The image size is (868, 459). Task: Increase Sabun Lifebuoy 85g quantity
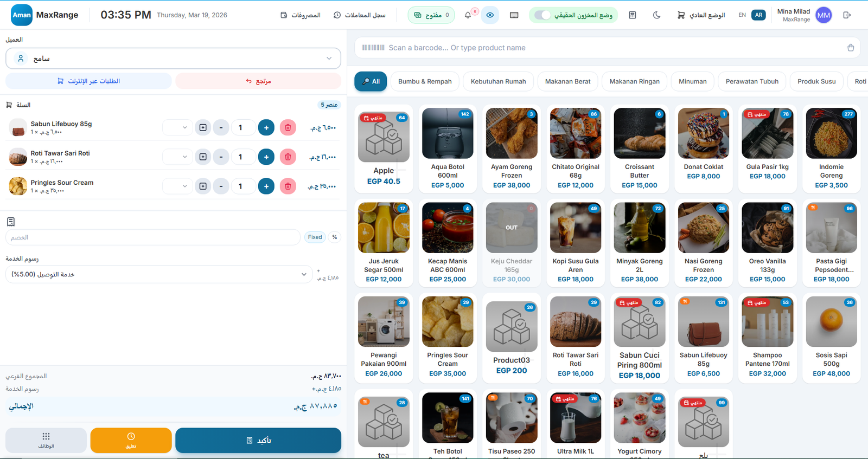(266, 128)
